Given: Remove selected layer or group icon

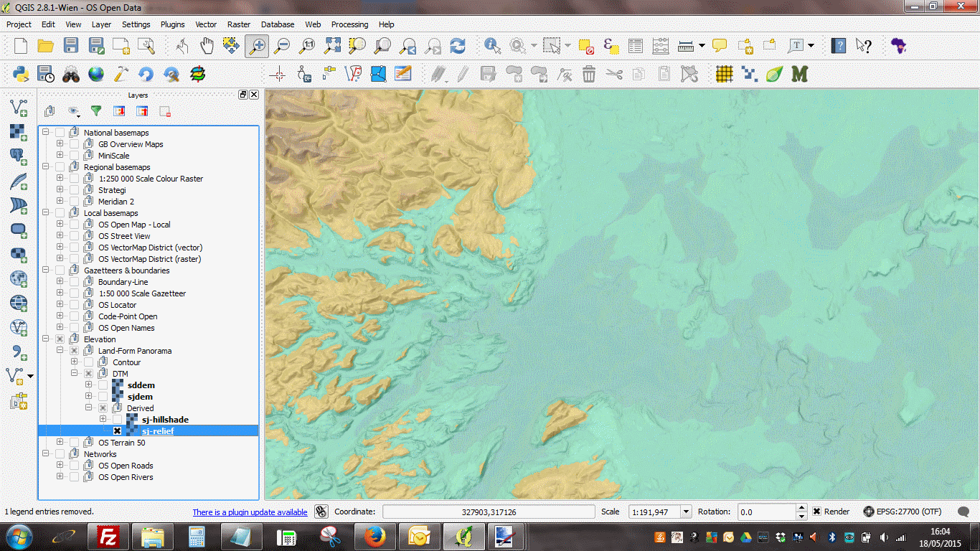Looking at the screenshot, I should (165, 111).
